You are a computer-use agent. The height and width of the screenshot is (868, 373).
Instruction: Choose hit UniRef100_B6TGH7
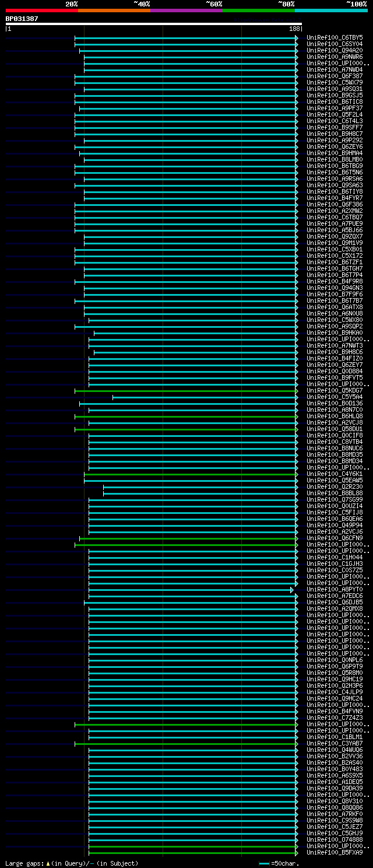[335, 269]
